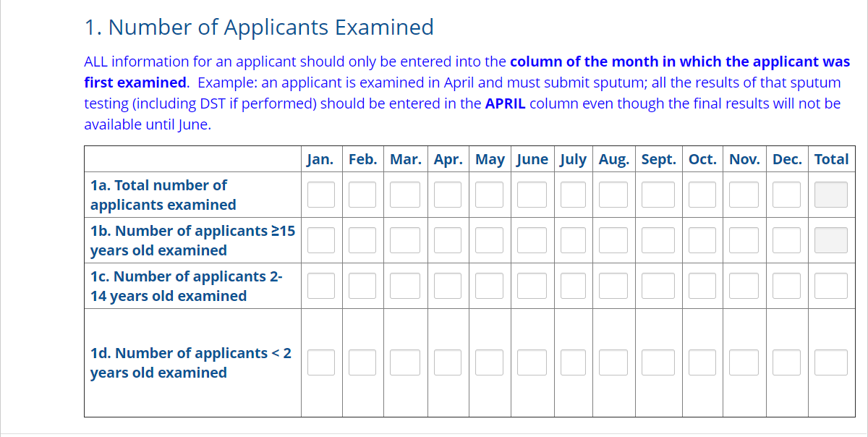
Task: Click March field for applicants ≥15 years
Action: (x=405, y=240)
